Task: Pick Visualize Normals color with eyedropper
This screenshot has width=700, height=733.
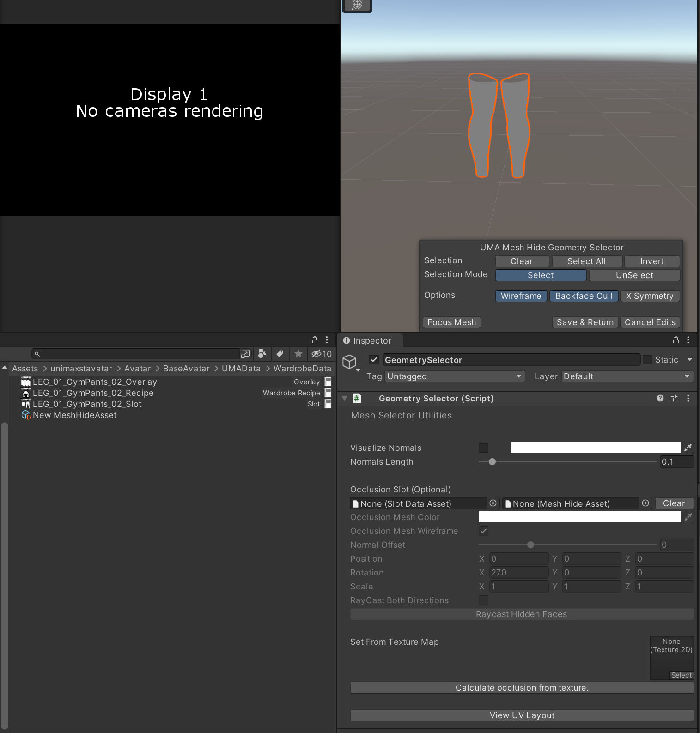Action: coord(688,448)
